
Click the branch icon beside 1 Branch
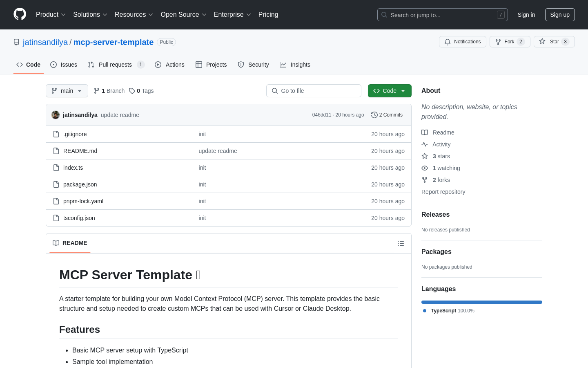[97, 91]
